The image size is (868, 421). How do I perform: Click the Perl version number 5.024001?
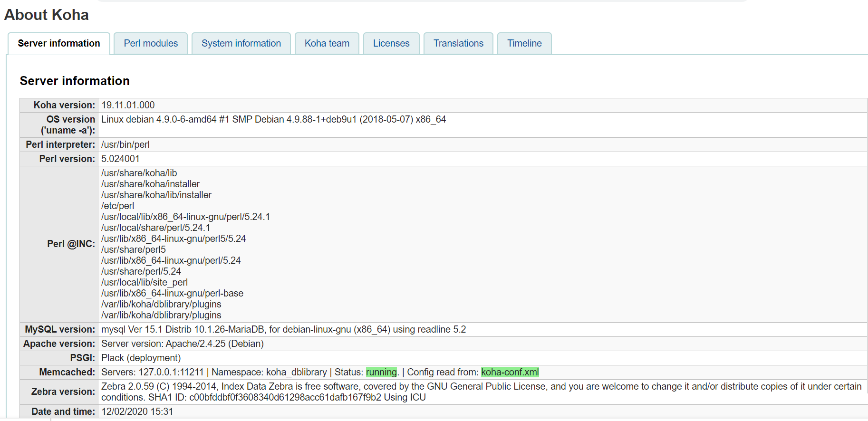tap(120, 159)
